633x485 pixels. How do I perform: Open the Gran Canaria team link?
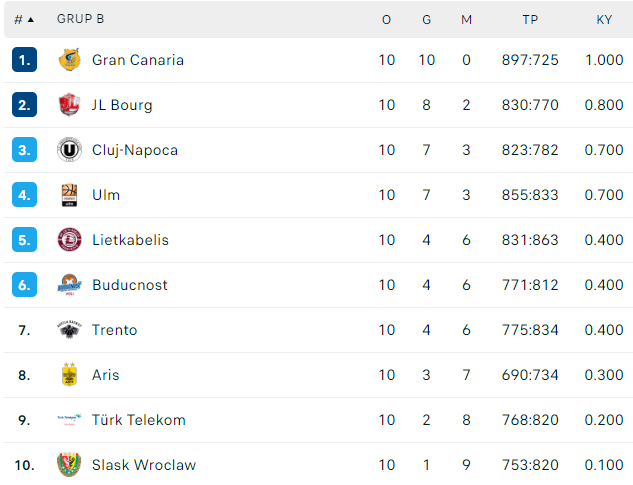(x=138, y=60)
